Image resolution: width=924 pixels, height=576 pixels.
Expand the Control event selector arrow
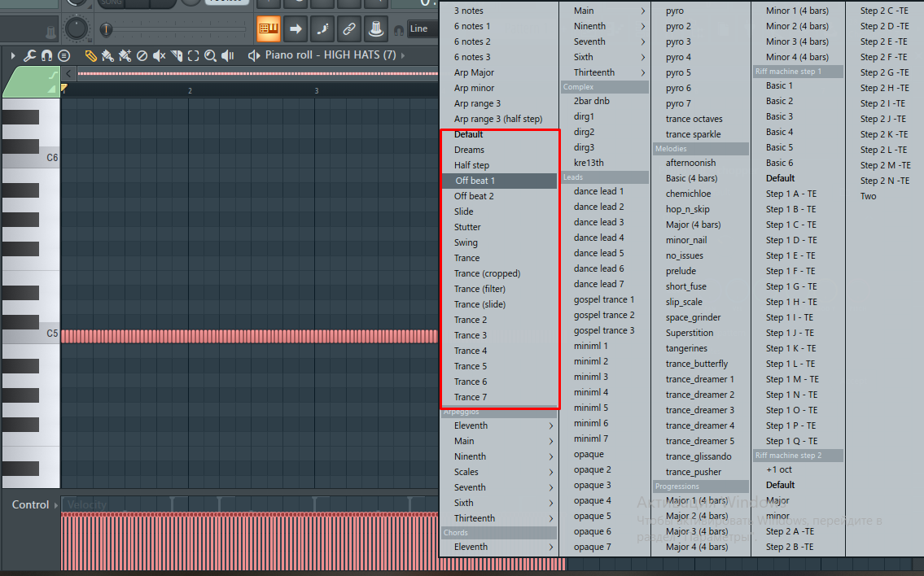point(56,504)
